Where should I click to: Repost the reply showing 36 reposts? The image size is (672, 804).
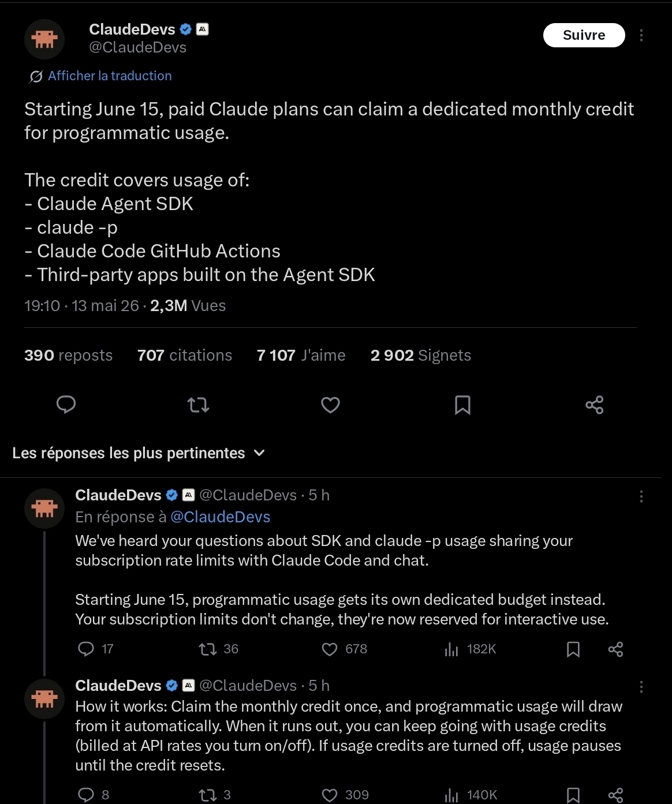[218, 649]
